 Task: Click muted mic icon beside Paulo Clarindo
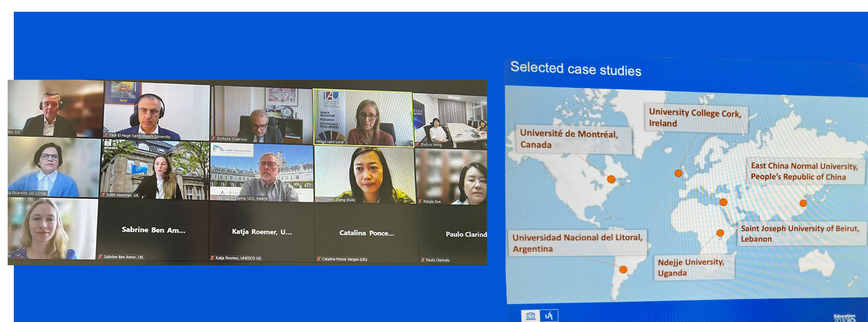point(423,260)
